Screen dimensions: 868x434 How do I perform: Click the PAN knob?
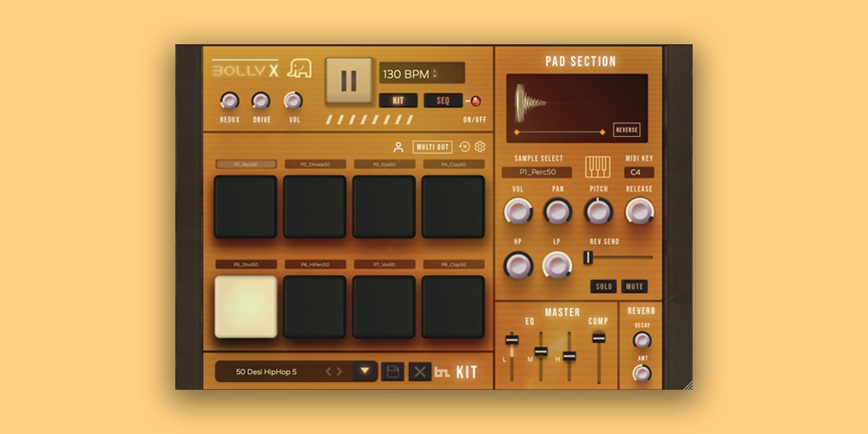(x=557, y=211)
